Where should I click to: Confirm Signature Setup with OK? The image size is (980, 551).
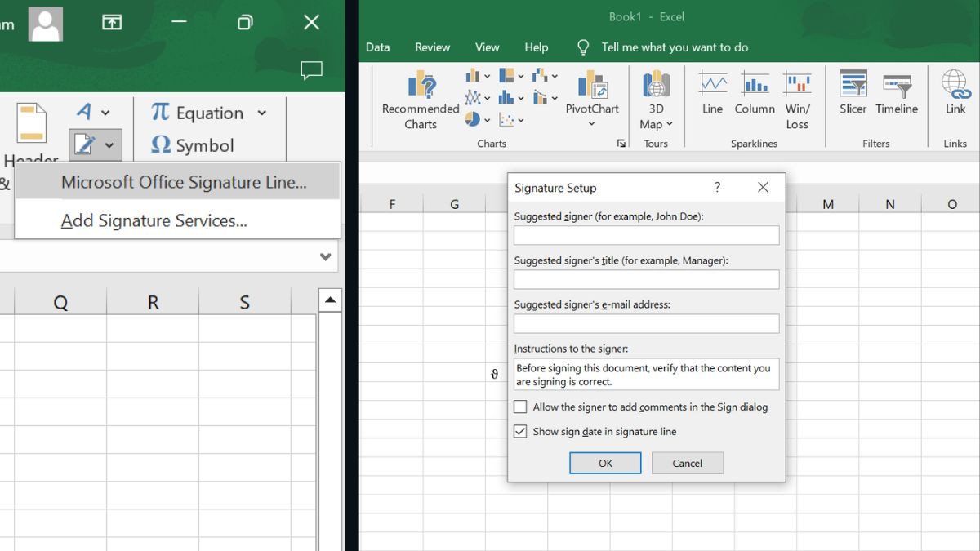(605, 463)
